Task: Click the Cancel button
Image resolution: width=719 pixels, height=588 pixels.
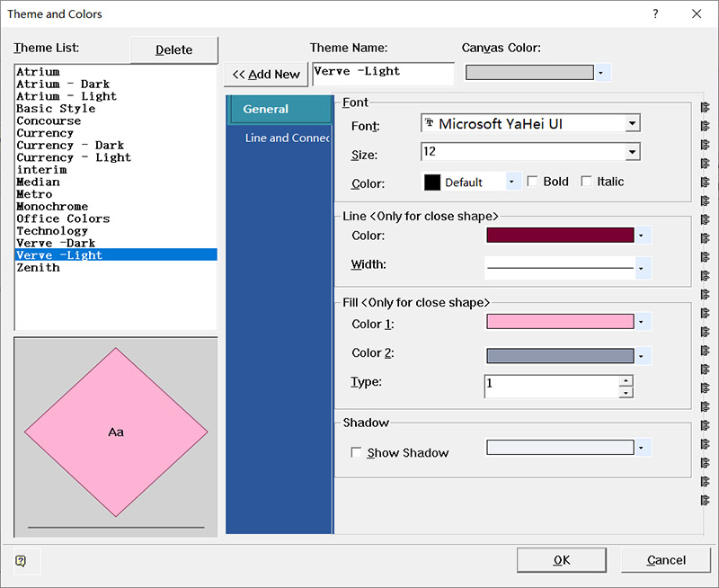Action: pos(666,560)
